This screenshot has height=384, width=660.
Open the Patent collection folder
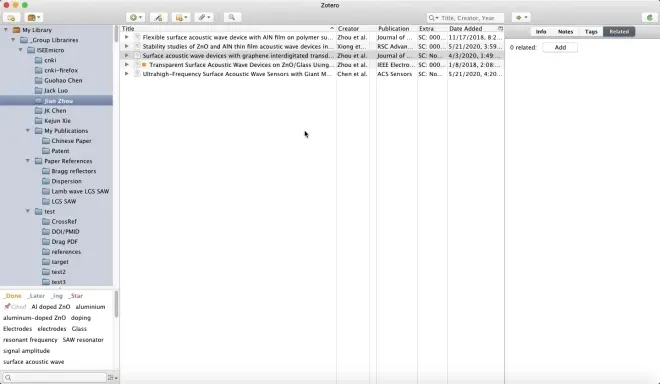tap(60, 151)
